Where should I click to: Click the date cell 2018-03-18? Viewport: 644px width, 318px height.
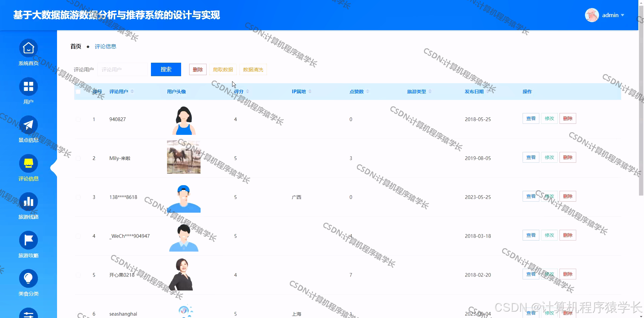(478, 236)
